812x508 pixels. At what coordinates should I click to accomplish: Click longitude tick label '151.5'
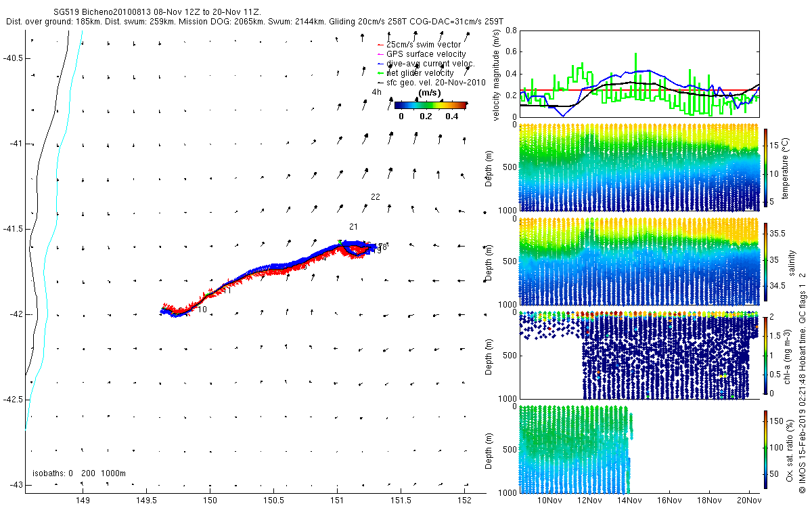401,501
